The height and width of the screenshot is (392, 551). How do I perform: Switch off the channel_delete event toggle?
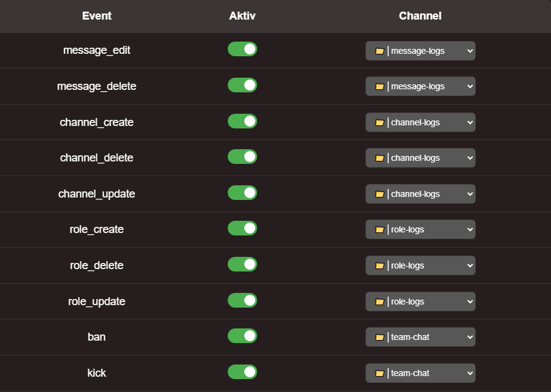[x=242, y=157]
